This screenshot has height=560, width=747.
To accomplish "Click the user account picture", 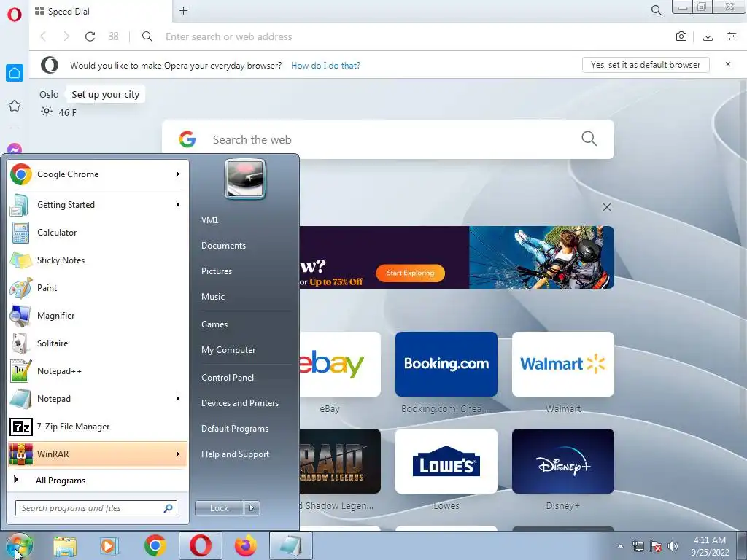I will 245,179.
